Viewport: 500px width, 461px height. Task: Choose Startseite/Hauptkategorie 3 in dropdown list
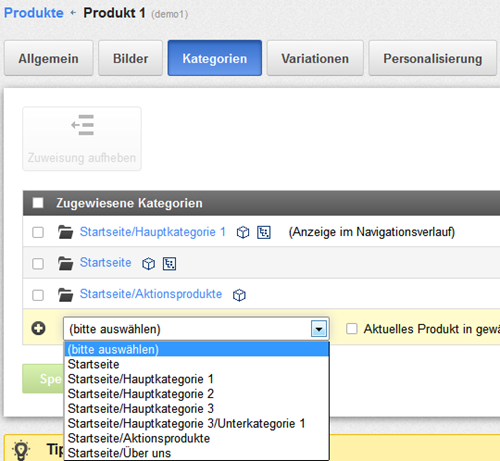[197, 409]
